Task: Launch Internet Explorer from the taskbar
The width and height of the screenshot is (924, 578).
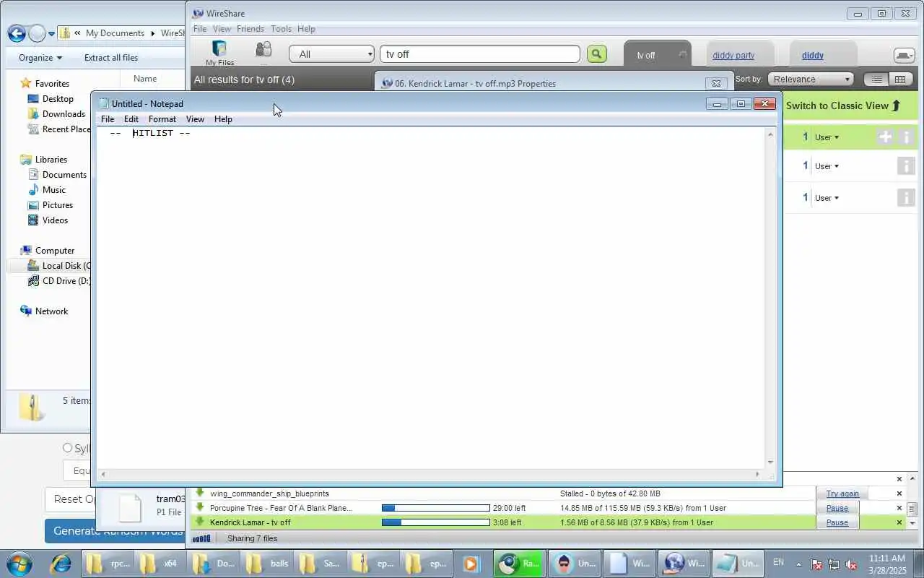Action: (60, 564)
